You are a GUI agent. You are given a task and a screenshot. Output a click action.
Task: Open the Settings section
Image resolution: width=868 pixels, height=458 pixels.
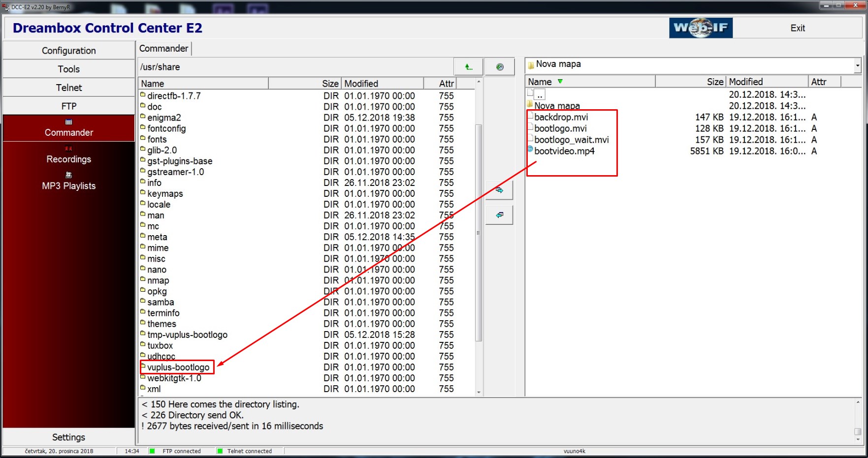point(68,437)
